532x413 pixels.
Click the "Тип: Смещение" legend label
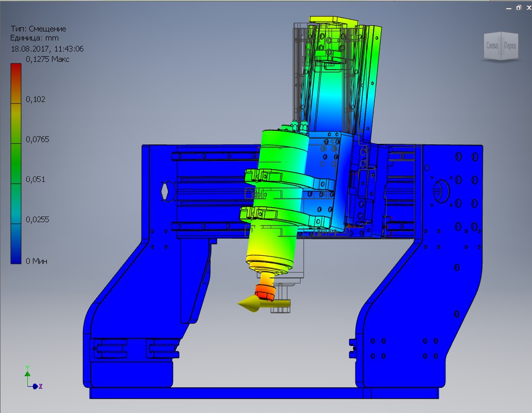click(x=38, y=28)
